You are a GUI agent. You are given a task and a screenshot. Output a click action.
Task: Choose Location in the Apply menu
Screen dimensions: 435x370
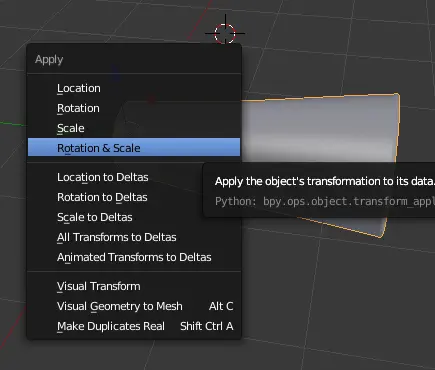pos(134,88)
